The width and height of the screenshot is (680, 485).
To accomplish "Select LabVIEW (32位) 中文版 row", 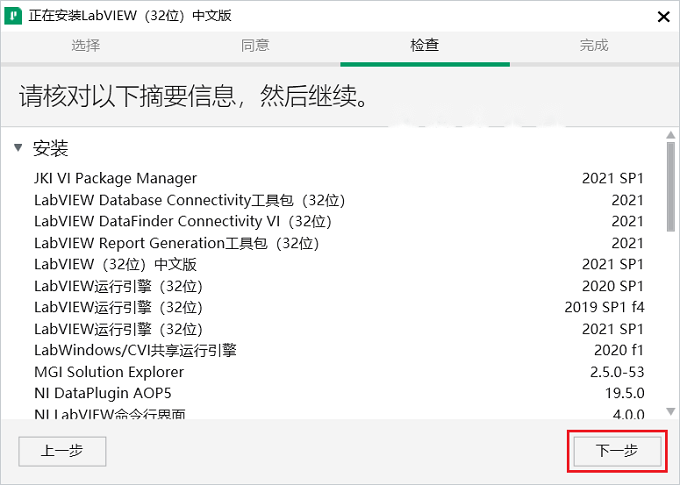I will pyautogui.click(x=339, y=264).
